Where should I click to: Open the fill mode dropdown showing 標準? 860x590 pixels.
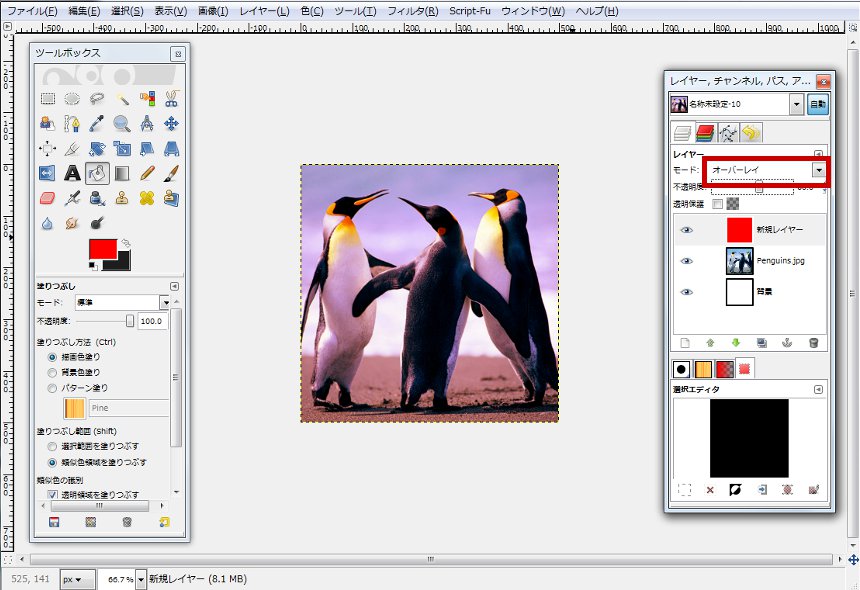125,302
